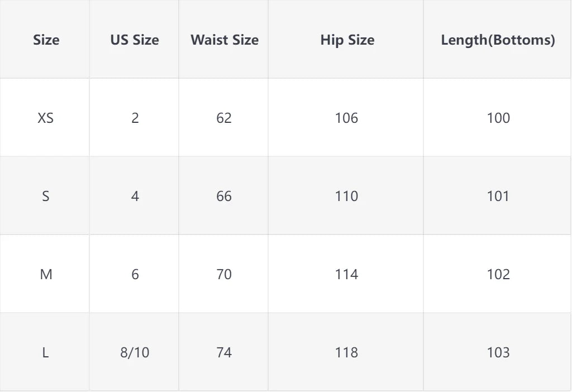
Task: Click bottoms length value 103
Action: [x=498, y=352]
